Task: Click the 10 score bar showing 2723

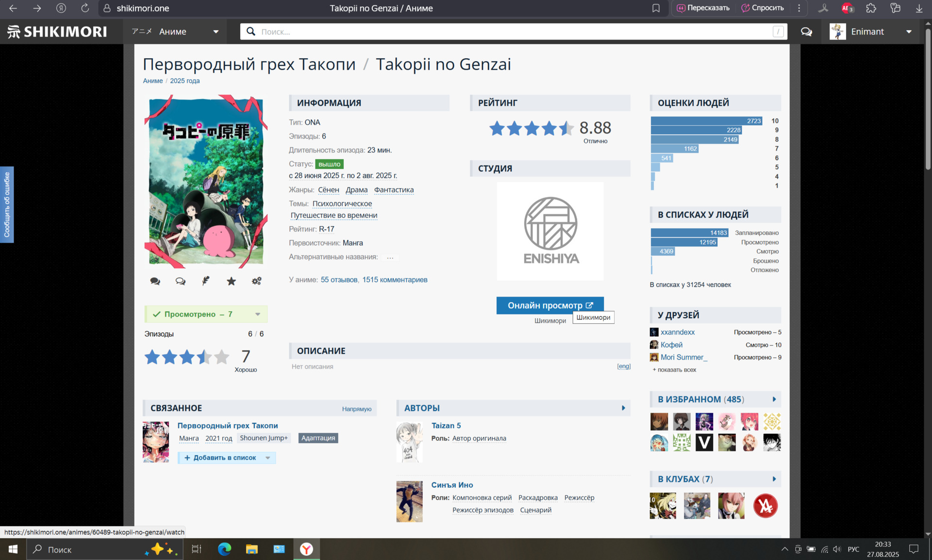Action: tap(706, 121)
